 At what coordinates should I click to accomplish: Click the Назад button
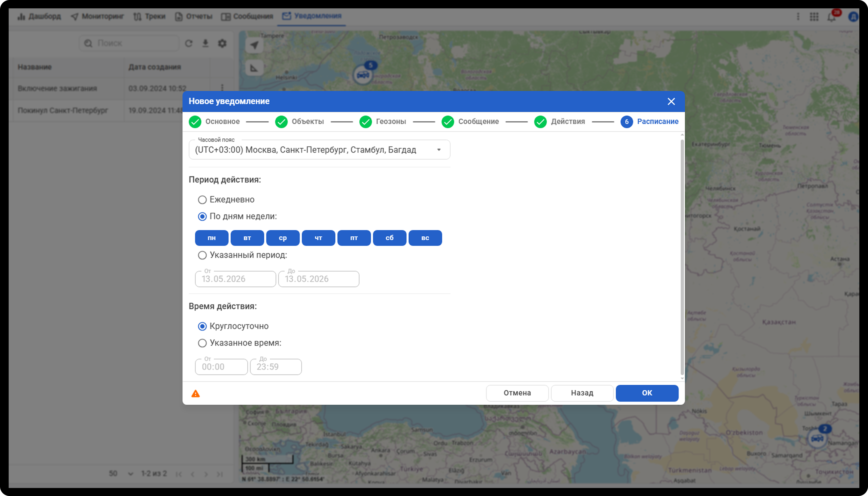(x=582, y=393)
